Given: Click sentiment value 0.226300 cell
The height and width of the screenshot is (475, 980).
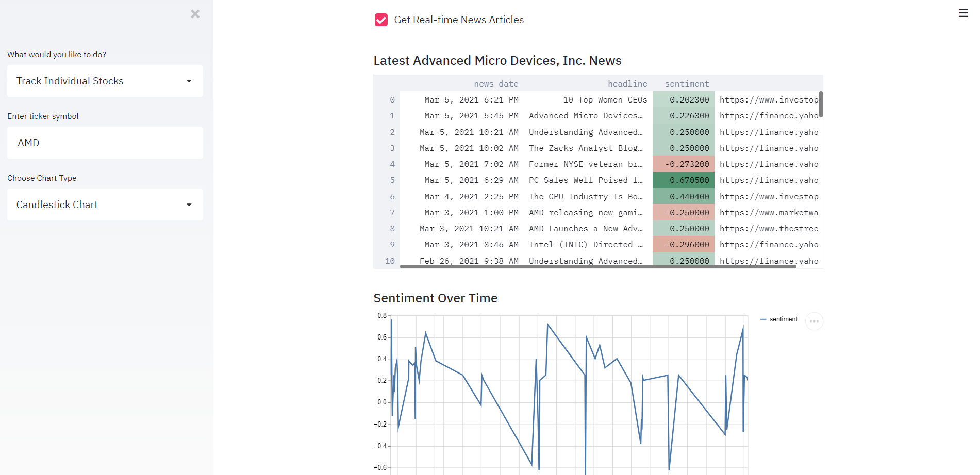Looking at the screenshot, I should tap(684, 116).
